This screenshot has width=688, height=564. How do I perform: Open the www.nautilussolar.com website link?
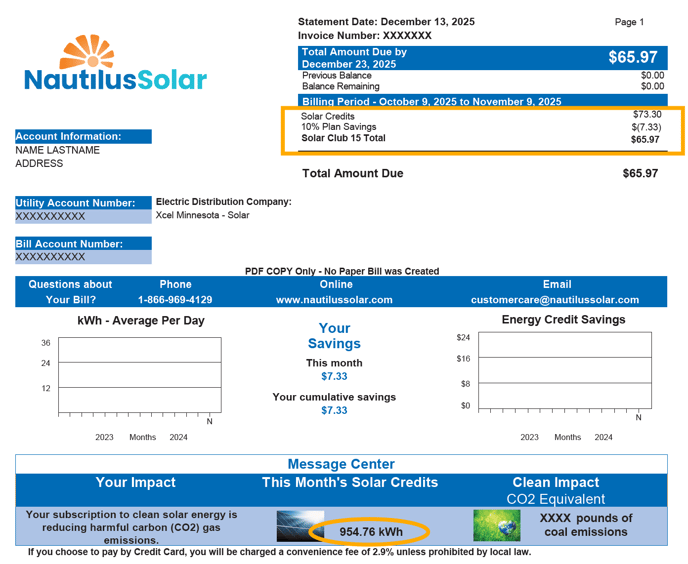coord(334,300)
